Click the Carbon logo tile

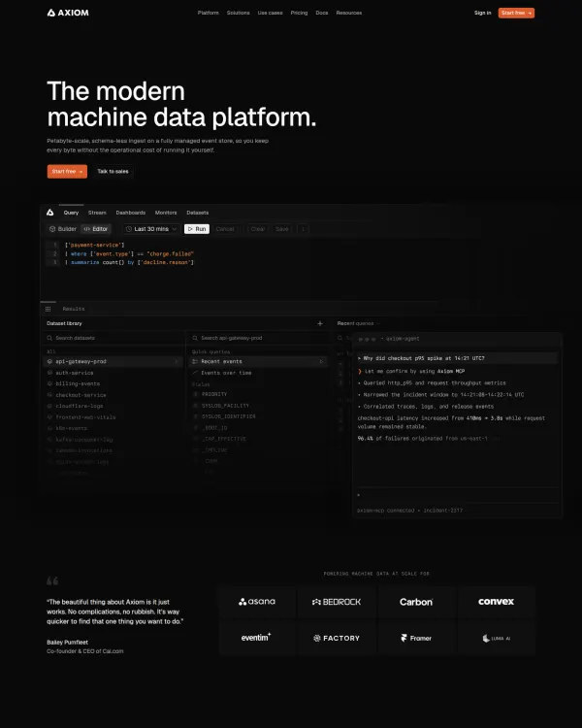pyautogui.click(x=416, y=602)
